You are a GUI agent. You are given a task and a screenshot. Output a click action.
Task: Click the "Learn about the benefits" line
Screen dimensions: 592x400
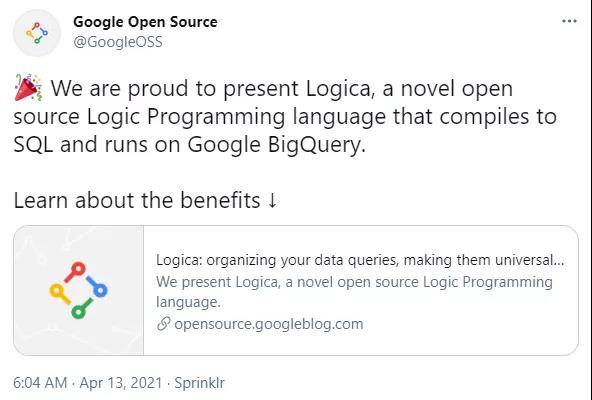coord(145,200)
